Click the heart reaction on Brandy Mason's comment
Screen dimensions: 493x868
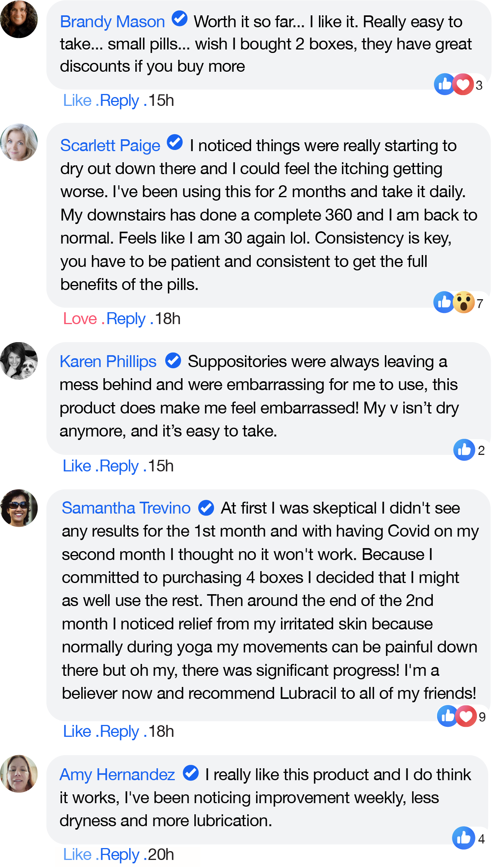(463, 84)
